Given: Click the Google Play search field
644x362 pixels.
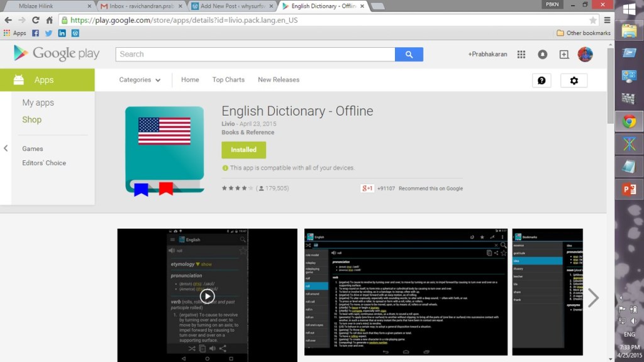Looking at the screenshot, I should 255,55.
